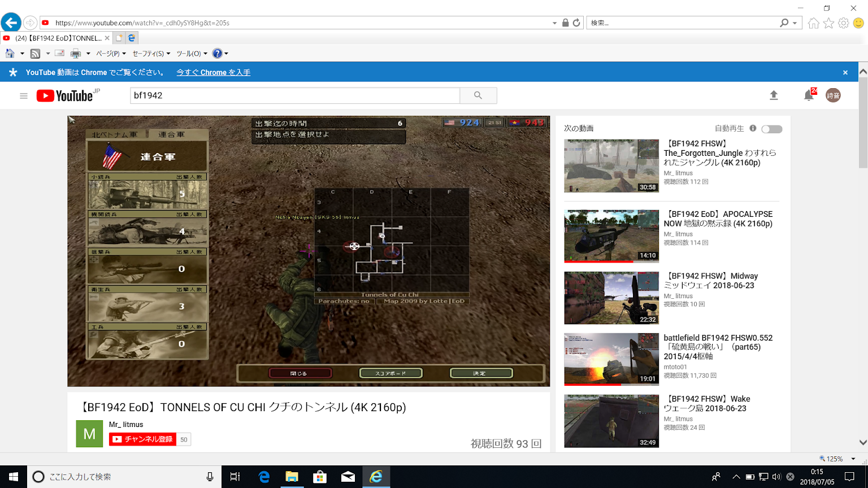Click the volume speaker icon in system tray
Image resolution: width=868 pixels, height=488 pixels.
click(776, 477)
